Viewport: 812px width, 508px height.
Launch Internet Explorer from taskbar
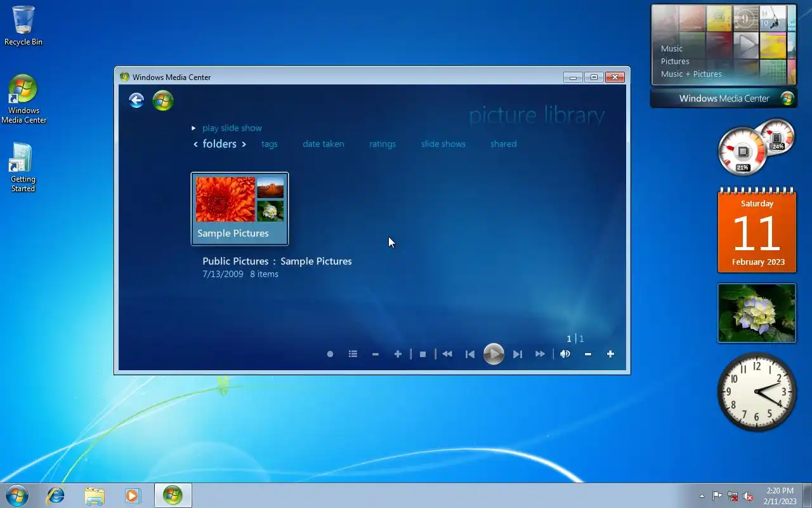[x=56, y=495]
